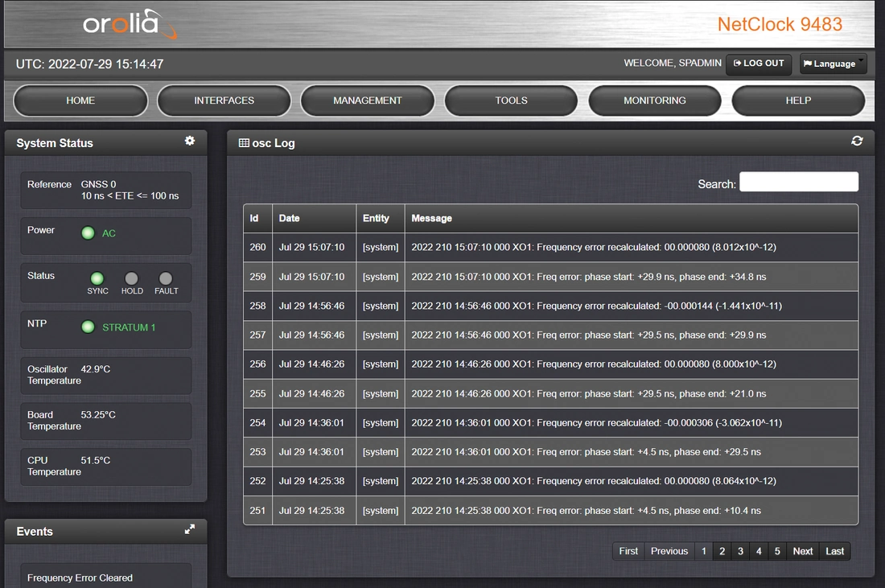Click Oscillator Temperature 42.9°C reading
The image size is (885, 588).
[x=96, y=369]
